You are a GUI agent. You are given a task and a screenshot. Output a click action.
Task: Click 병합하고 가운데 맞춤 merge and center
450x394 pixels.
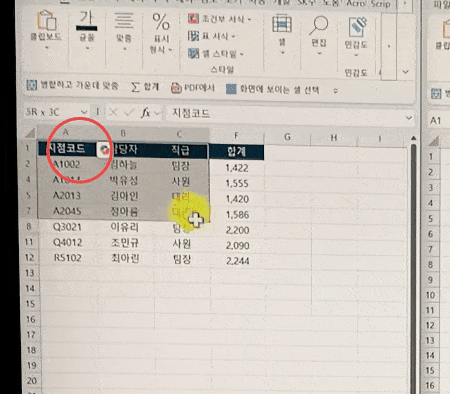click(72, 85)
